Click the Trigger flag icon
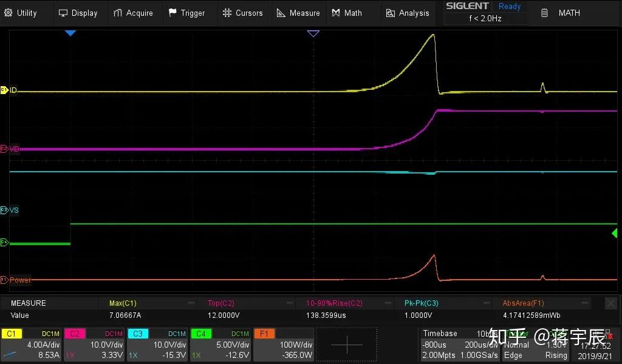Image resolution: width=622 pixels, height=364 pixels. pos(173,13)
